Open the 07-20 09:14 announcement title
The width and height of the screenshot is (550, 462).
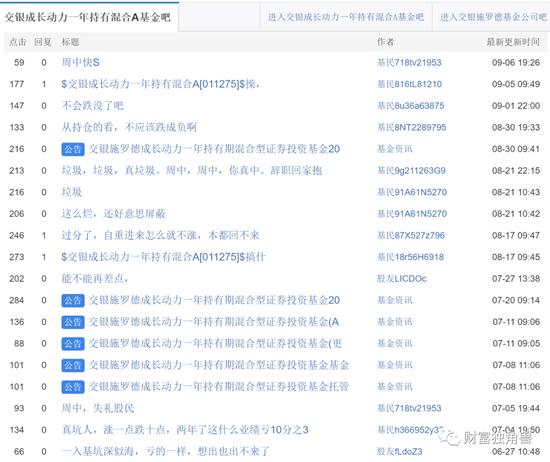pyautogui.click(x=214, y=300)
